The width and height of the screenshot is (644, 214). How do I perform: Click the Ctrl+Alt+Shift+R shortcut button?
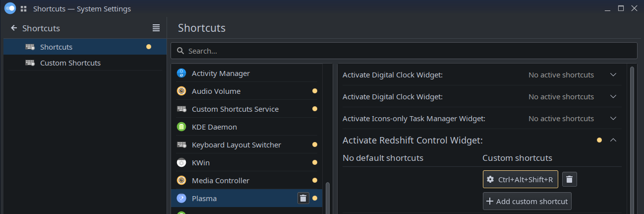(520, 180)
